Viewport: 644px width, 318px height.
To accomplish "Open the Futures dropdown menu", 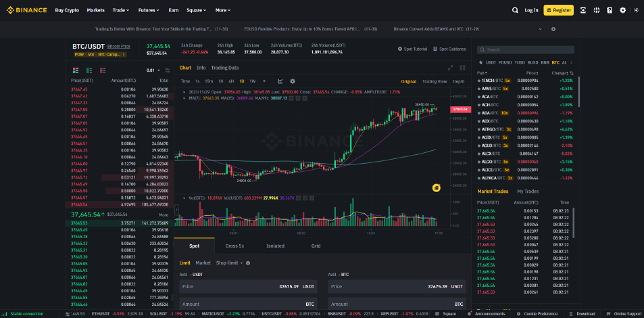I will coord(148,10).
